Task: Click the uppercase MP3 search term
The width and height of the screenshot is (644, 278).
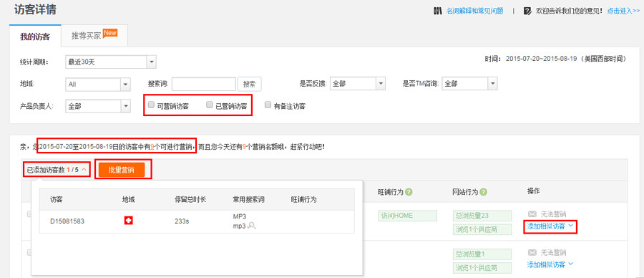Action: 240,216
